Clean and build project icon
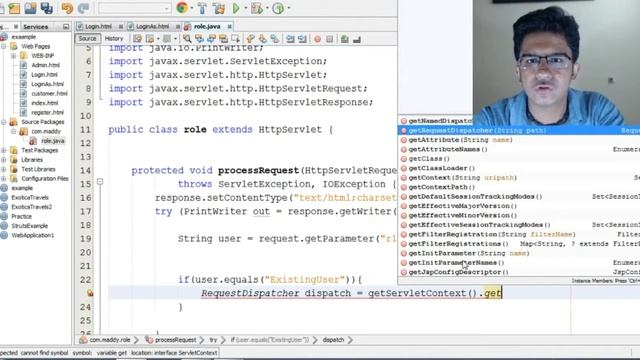This screenshot has width=640, height=360. click(x=219, y=8)
